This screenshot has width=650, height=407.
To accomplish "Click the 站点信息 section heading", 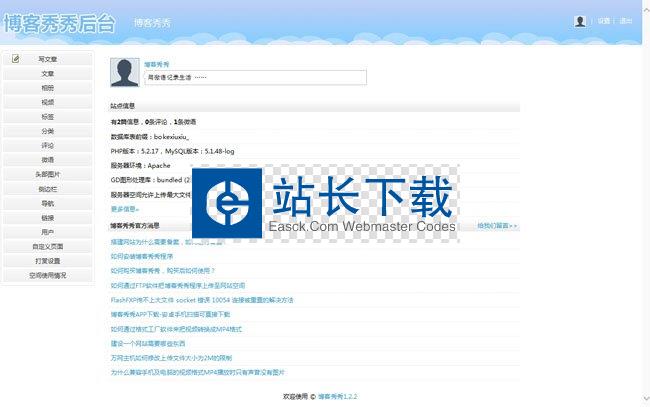I will pos(122,106).
